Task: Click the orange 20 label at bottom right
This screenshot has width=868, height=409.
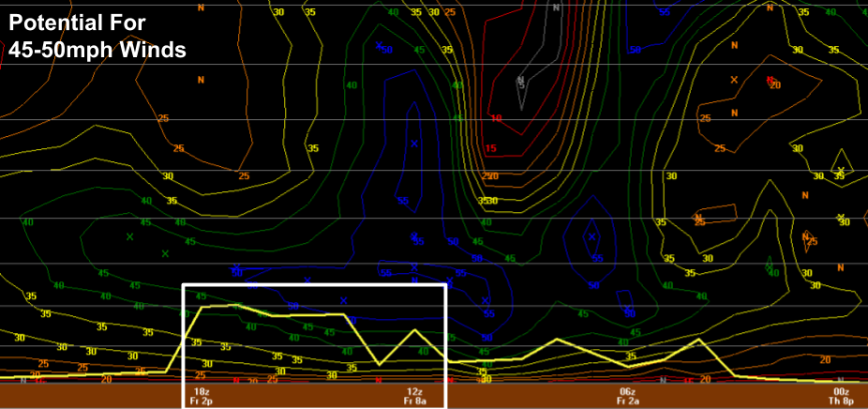Action: [x=825, y=359]
